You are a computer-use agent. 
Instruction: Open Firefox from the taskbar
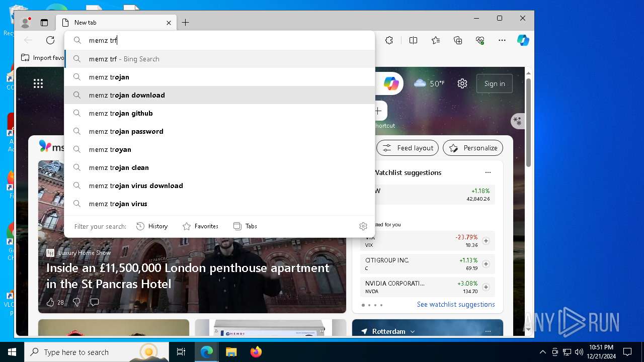click(x=256, y=352)
